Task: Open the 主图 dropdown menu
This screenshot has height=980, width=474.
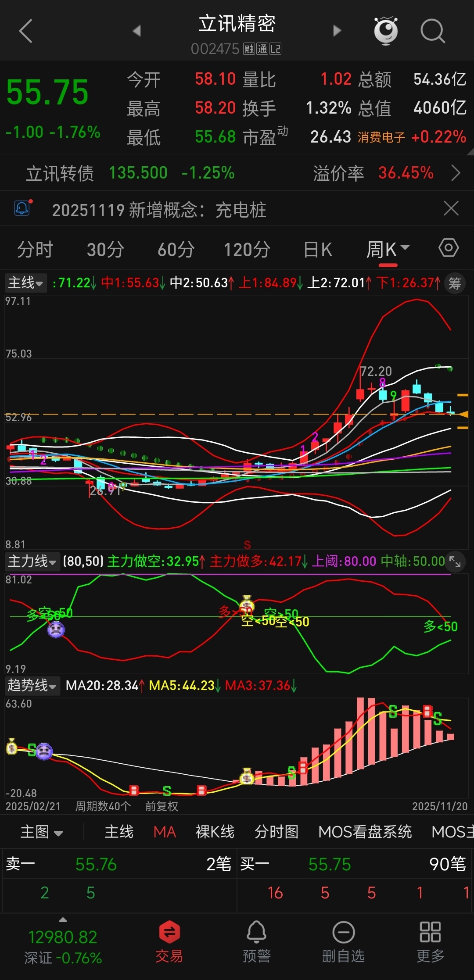Action: coord(42,832)
